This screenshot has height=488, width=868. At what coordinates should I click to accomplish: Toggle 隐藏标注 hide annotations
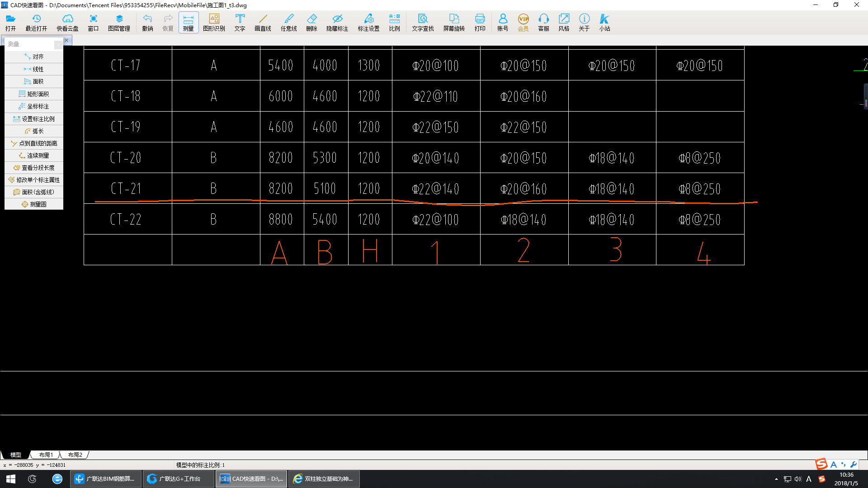(337, 22)
